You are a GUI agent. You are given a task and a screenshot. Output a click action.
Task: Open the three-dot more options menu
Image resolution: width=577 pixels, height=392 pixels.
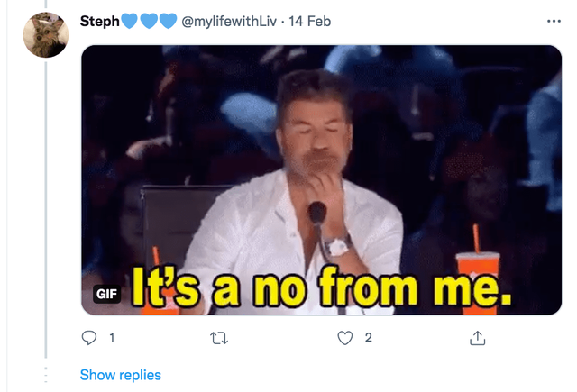click(x=554, y=22)
